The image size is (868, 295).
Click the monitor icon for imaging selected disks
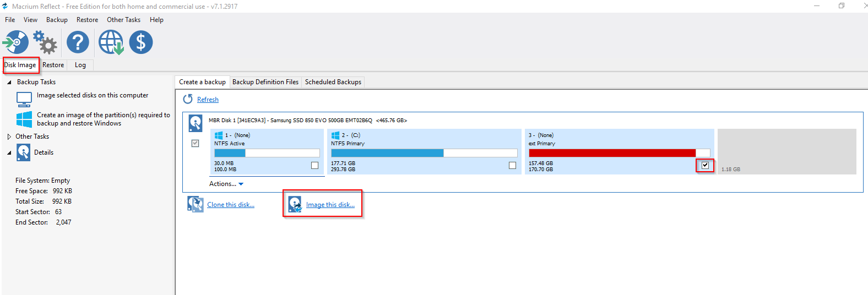pos(24,99)
